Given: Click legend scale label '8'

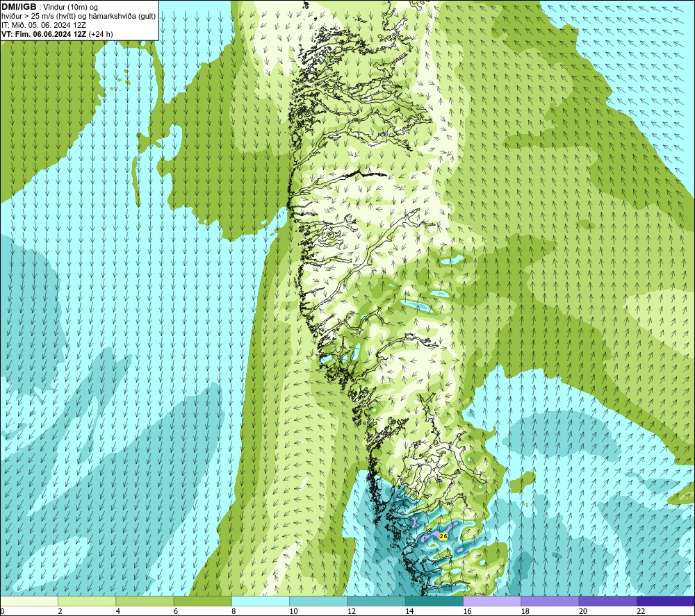Looking at the screenshot, I should (234, 611).
